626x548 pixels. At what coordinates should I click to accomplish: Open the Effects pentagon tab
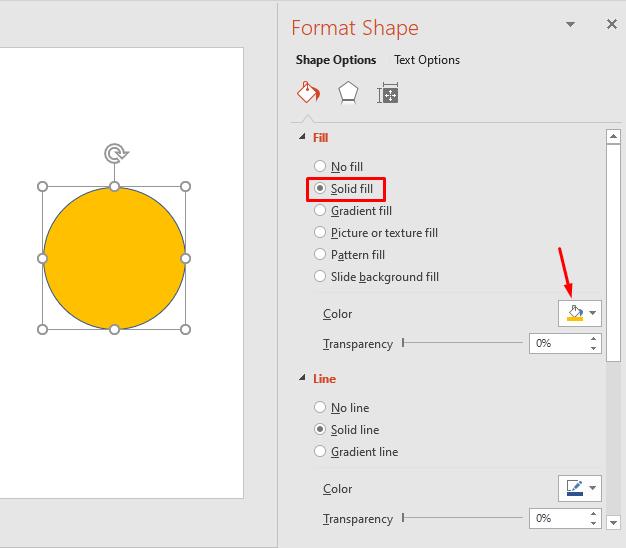click(348, 93)
